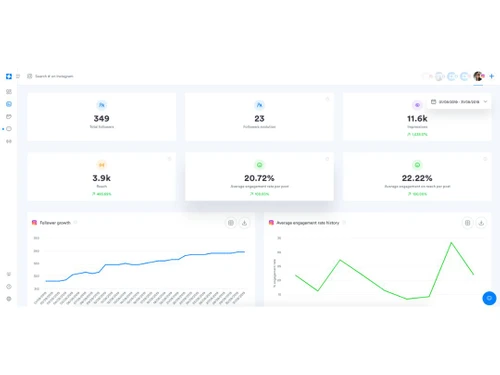Select the active profile avatar with photo
Viewport: 500px width, 375px height.
pyautogui.click(x=478, y=76)
